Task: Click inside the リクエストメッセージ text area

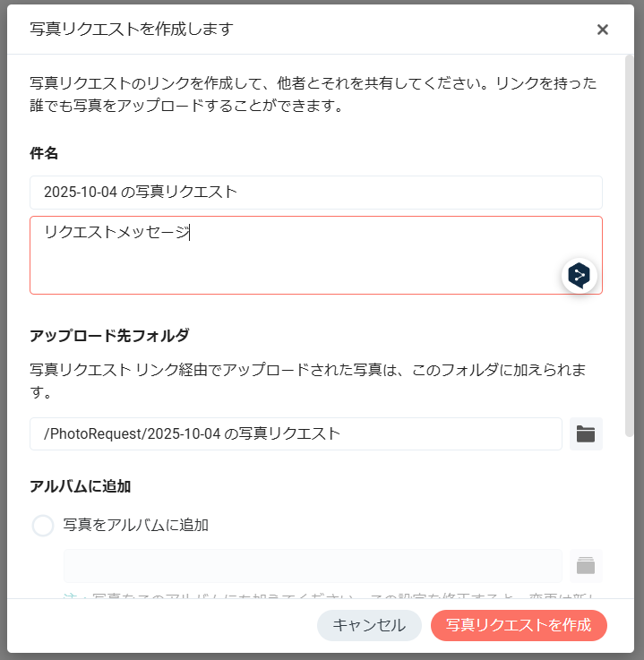Action: (316, 255)
